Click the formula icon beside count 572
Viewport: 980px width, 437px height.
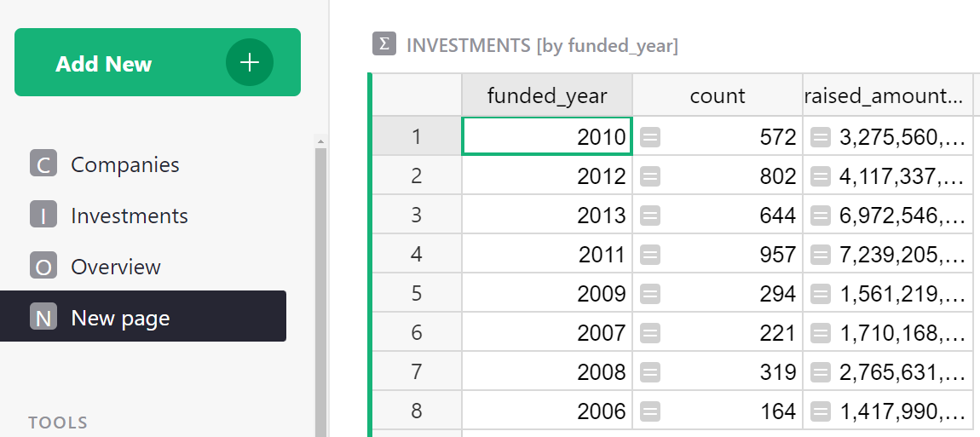tap(650, 137)
